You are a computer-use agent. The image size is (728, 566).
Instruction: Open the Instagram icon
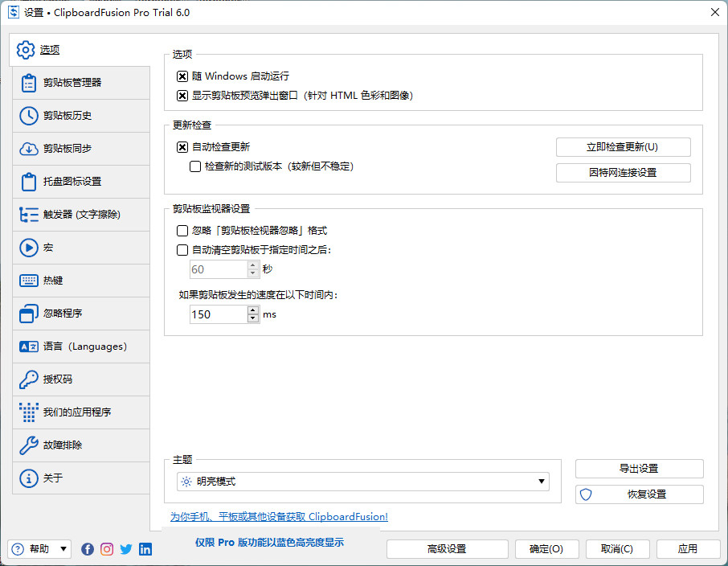pyautogui.click(x=107, y=549)
